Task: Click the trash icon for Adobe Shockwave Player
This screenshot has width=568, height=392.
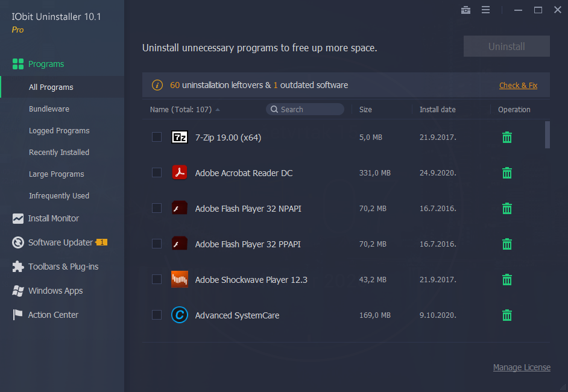Action: 506,279
